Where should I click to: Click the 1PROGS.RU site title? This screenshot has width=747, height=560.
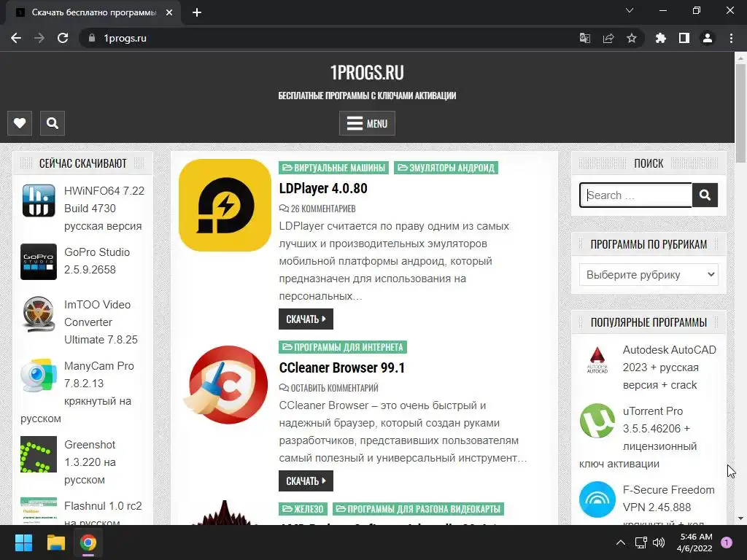click(367, 72)
